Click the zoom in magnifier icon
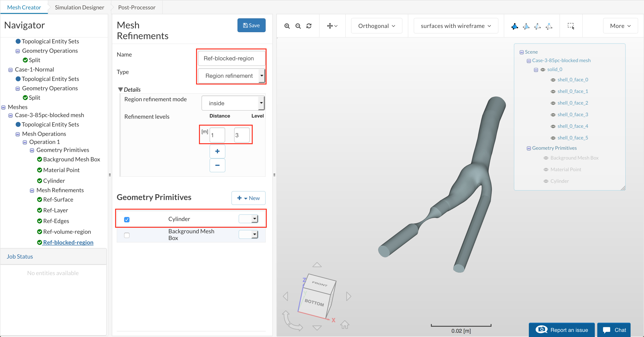644x337 pixels. (x=287, y=26)
